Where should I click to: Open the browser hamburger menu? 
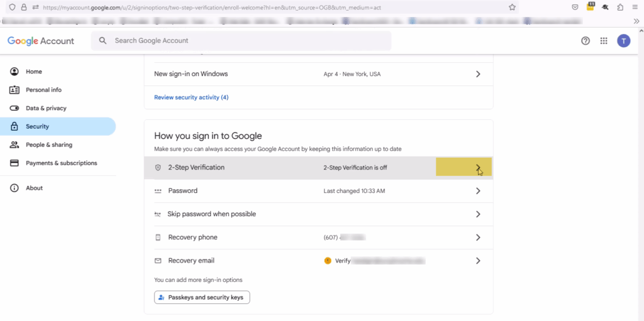635,7
